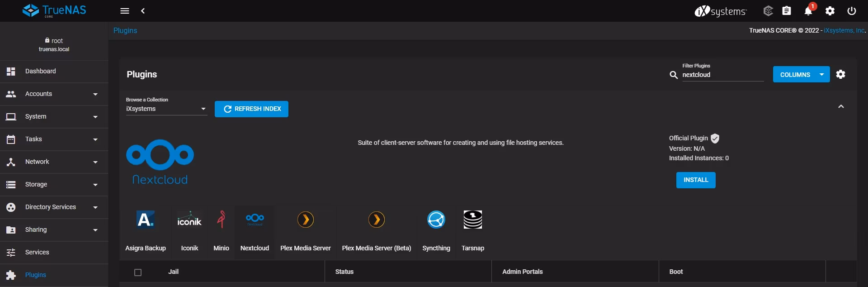Open the Services sidebar item
868x287 pixels.
coord(37,253)
